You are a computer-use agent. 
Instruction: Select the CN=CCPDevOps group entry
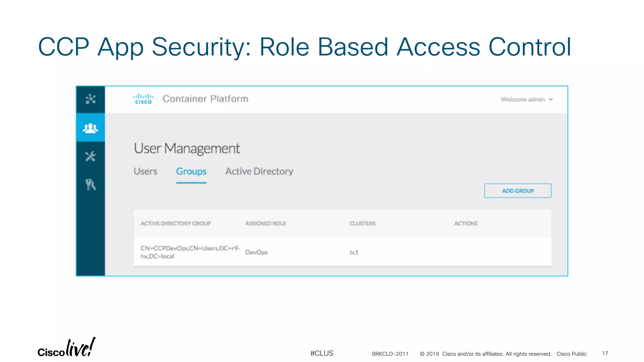coord(190,252)
